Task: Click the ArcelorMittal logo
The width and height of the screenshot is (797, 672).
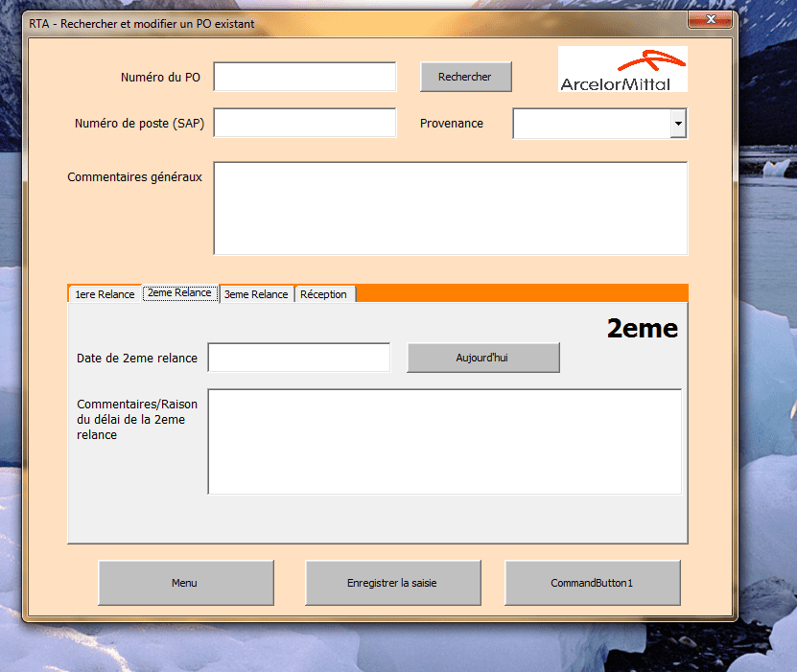Action: 622,69
